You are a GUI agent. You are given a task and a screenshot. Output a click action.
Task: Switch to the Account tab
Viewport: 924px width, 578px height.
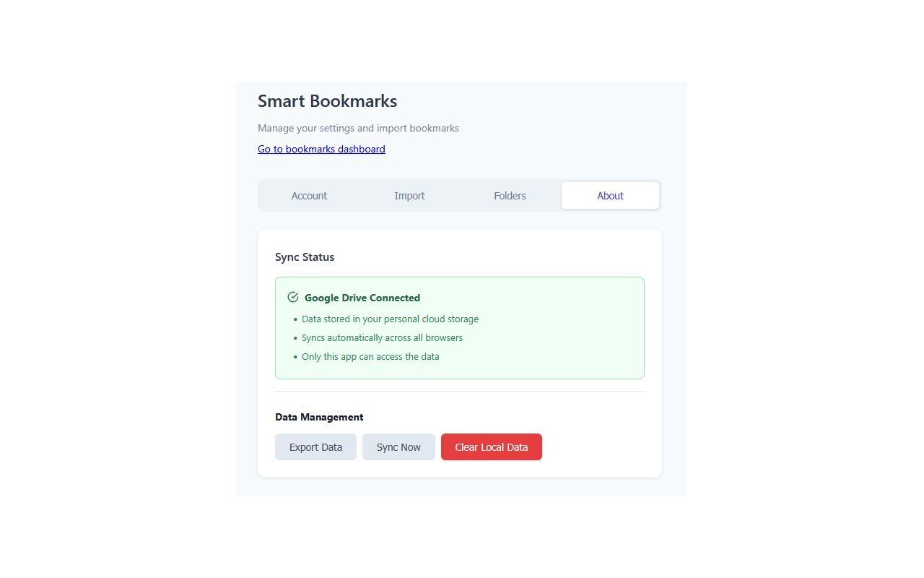[309, 196]
